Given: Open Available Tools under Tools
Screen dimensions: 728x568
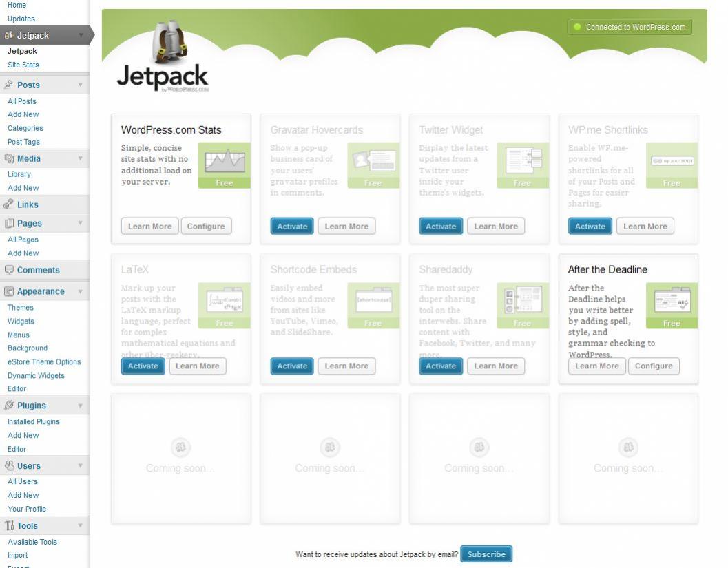Looking at the screenshot, I should 32,542.
